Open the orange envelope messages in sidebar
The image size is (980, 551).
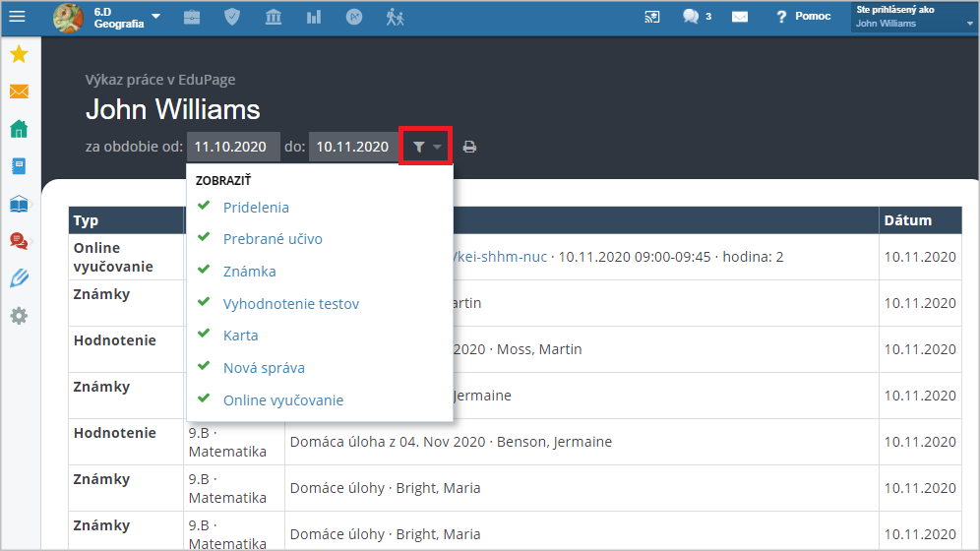coord(19,92)
